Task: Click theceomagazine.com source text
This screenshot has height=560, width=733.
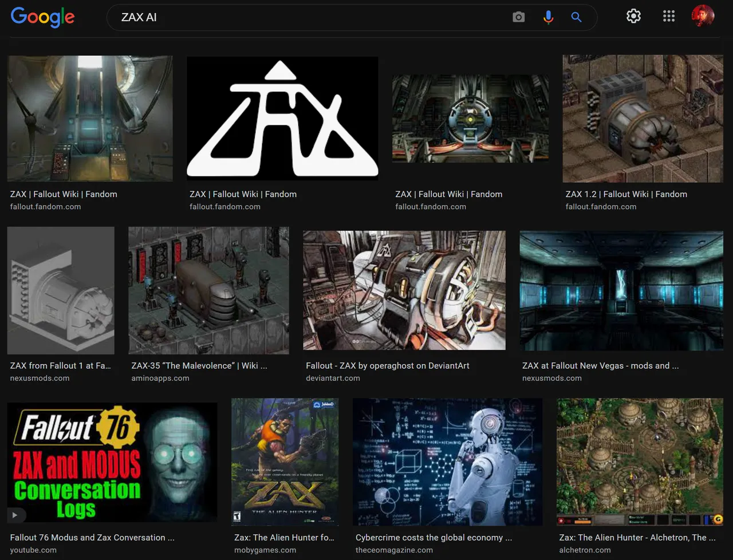Action: 394,550
